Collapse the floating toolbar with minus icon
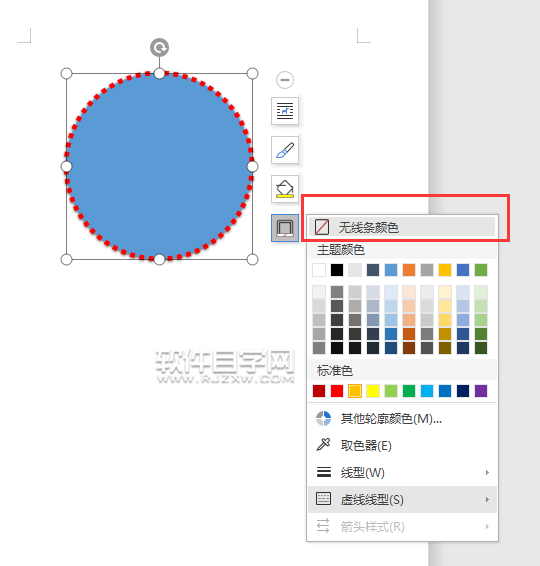Image resolution: width=540 pixels, height=566 pixels. (x=285, y=80)
